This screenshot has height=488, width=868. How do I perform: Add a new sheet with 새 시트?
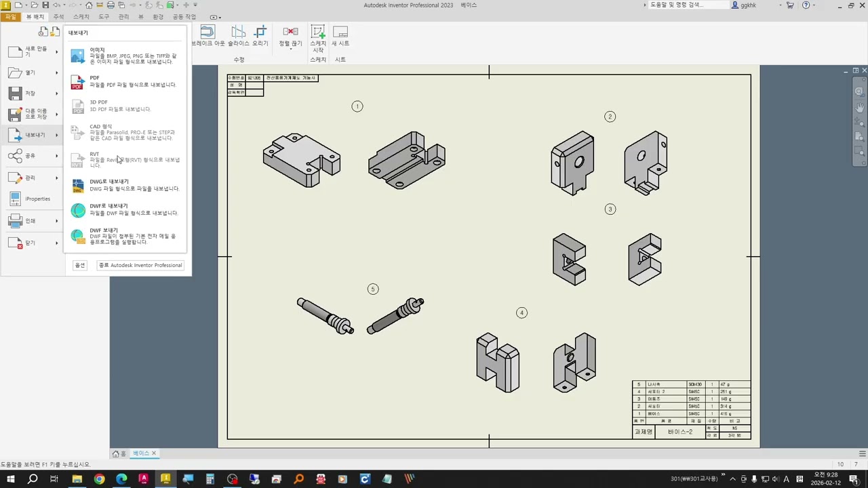[340, 37]
